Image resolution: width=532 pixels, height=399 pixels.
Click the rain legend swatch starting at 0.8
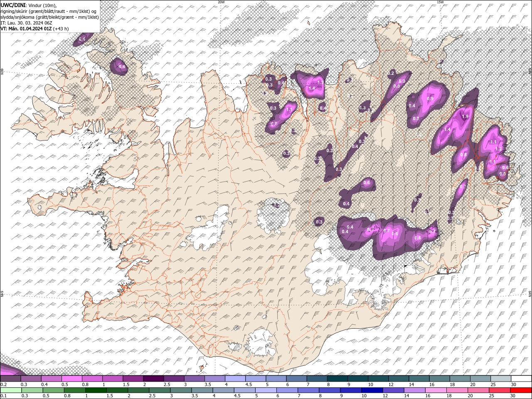coord(74,390)
